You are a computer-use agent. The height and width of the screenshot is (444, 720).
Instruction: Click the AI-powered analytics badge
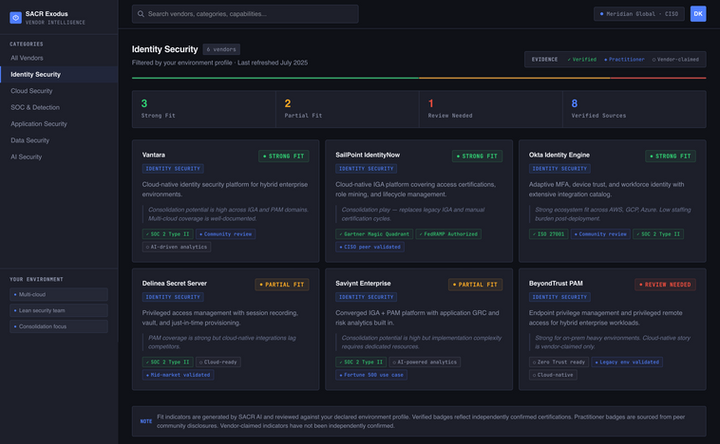(x=425, y=362)
